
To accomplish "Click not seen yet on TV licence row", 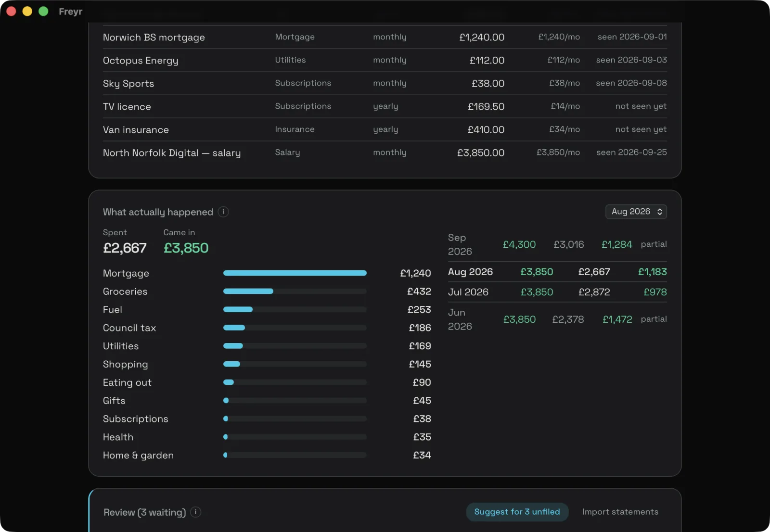I will point(641,106).
